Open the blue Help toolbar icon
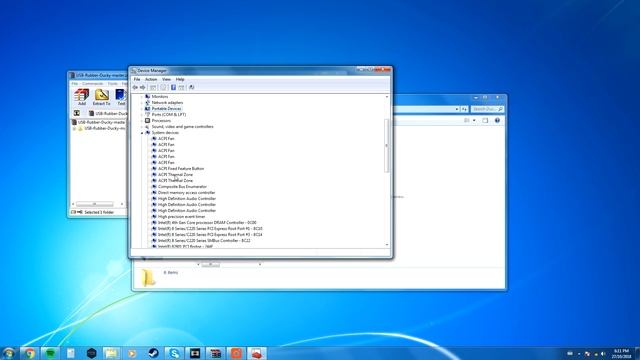The height and width of the screenshot is (360, 640). click(x=173, y=87)
